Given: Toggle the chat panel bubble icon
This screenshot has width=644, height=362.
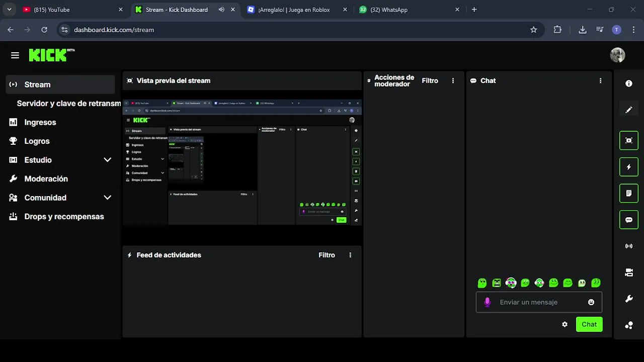Looking at the screenshot, I should point(629,220).
